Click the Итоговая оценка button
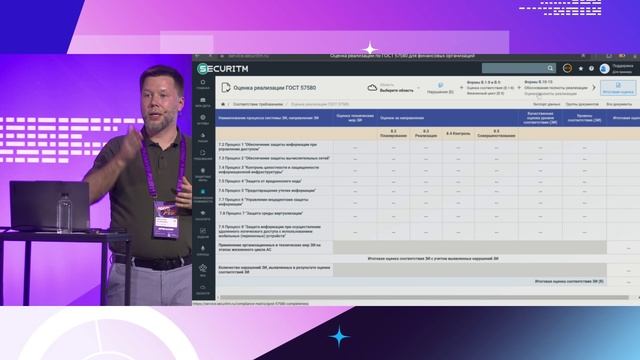The image size is (640, 360). pyautogui.click(x=618, y=88)
